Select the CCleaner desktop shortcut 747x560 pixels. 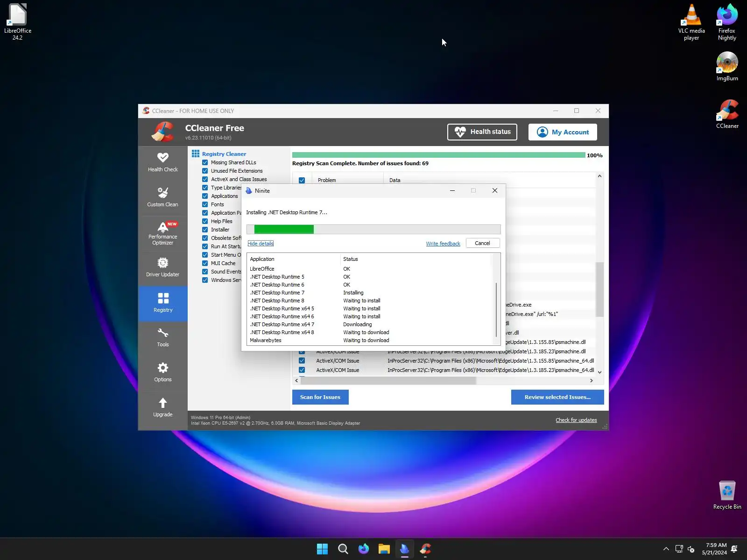tap(727, 114)
